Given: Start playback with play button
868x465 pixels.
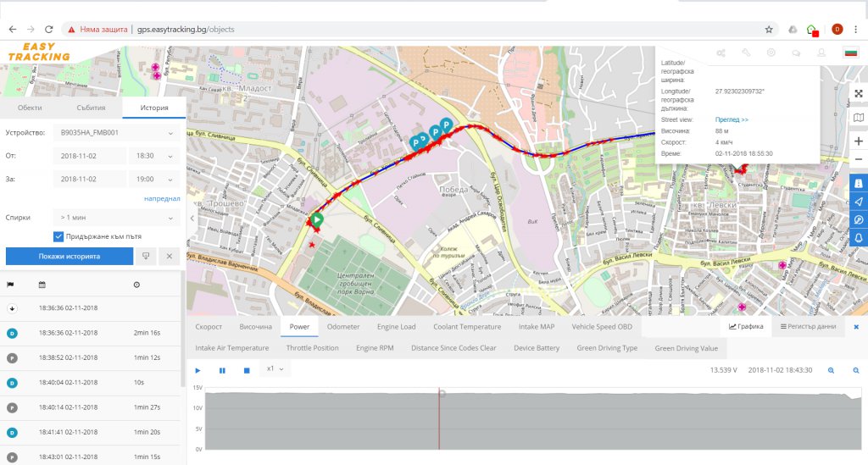Looking at the screenshot, I should pyautogui.click(x=198, y=370).
